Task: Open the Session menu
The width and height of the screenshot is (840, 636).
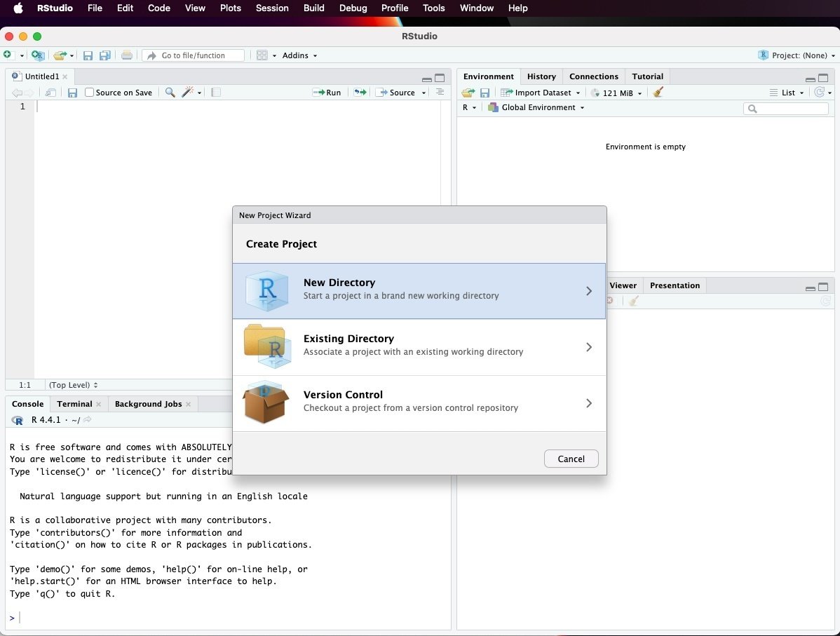Action: (x=272, y=8)
